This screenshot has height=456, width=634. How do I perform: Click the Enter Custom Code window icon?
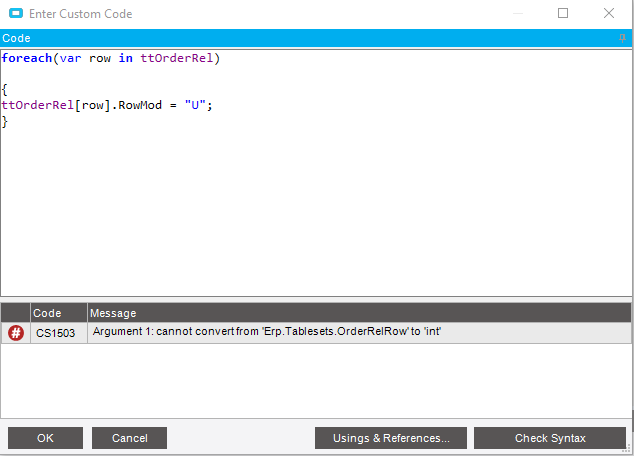(x=16, y=13)
